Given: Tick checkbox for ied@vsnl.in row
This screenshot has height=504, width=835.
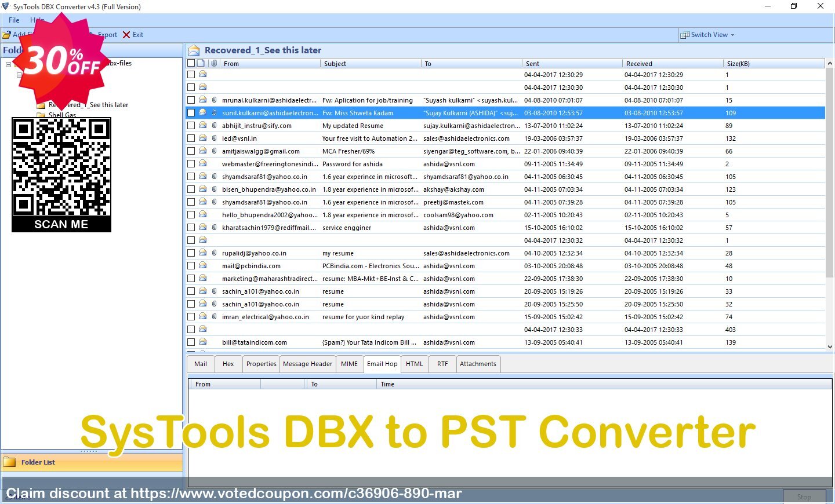Looking at the screenshot, I should [x=191, y=138].
